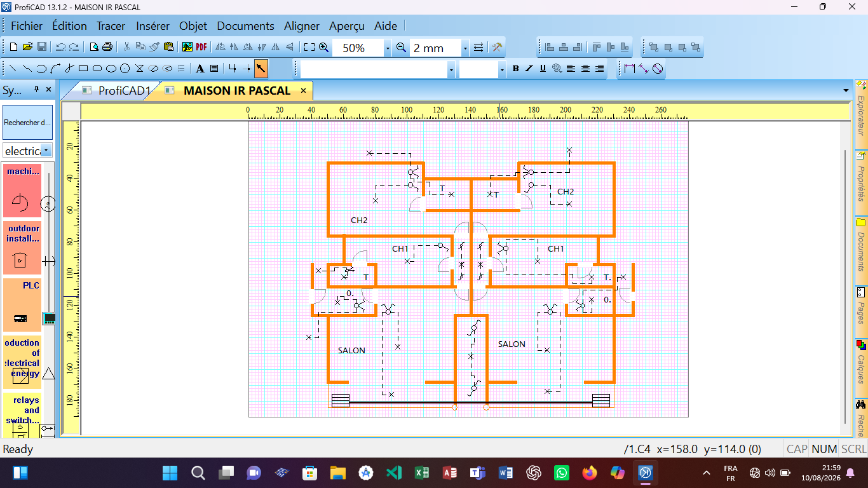
Task: Toggle bold text formatting
Action: pos(515,69)
